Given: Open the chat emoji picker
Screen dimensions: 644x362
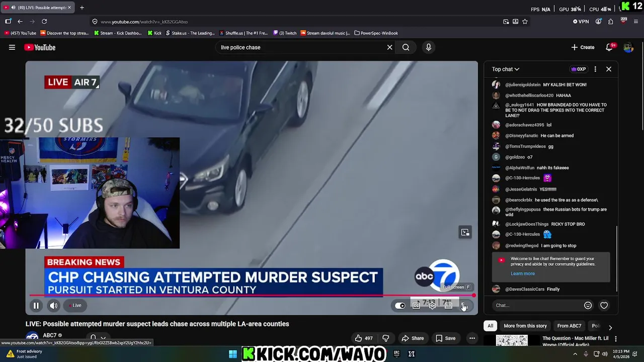Looking at the screenshot, I should [x=588, y=305].
